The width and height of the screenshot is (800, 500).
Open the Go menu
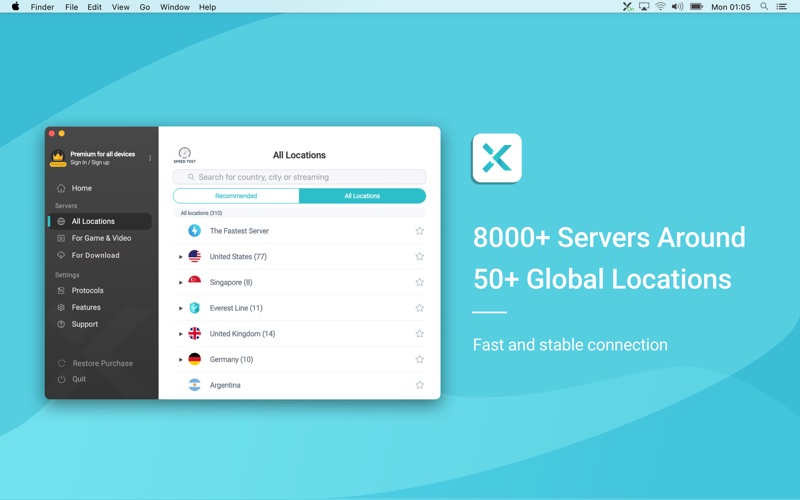(x=145, y=7)
